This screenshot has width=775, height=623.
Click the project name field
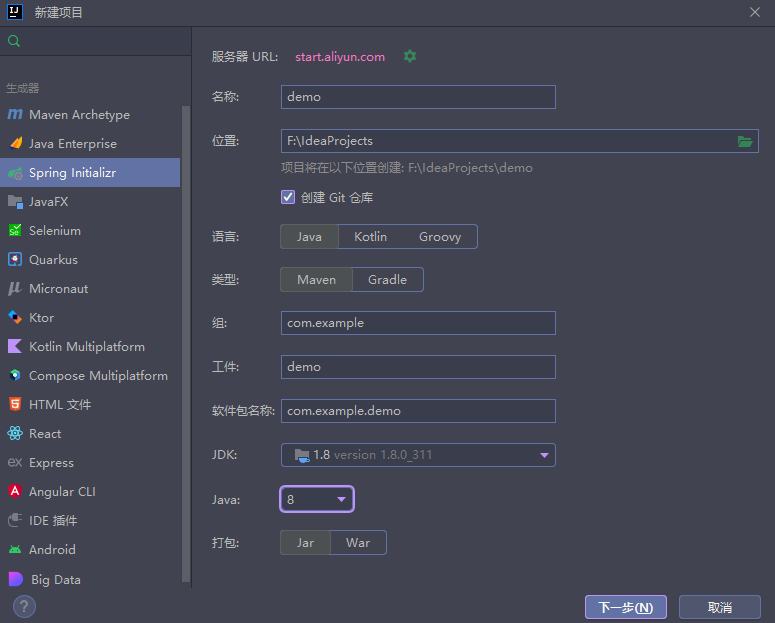click(418, 97)
